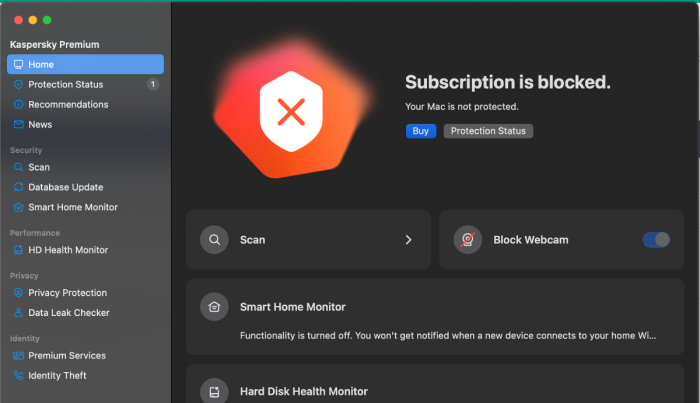The height and width of the screenshot is (403, 700).
Task: Click the Home monitor icon in sidebar
Action: [18, 65]
